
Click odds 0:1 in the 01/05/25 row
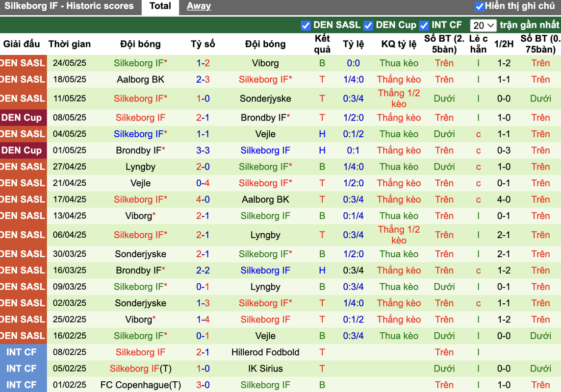click(353, 150)
